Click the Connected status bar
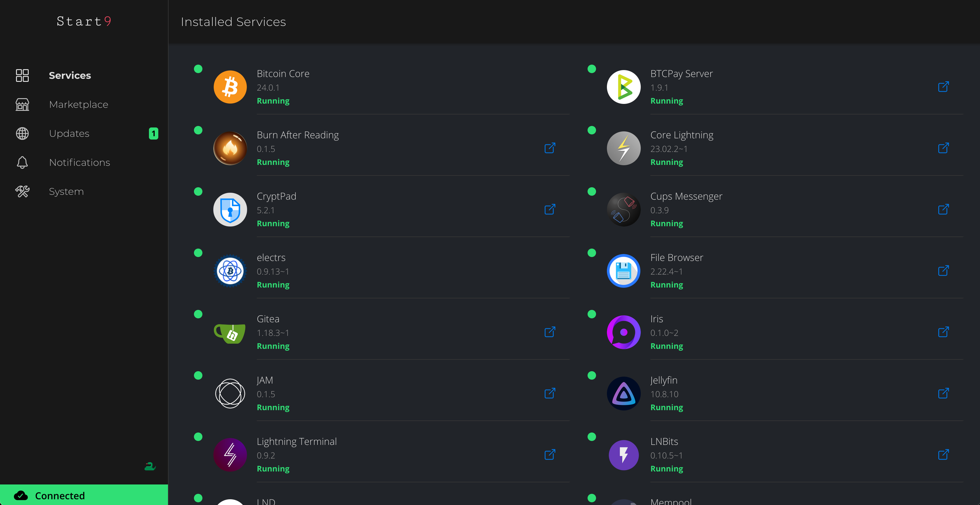This screenshot has height=505, width=980. click(x=84, y=495)
